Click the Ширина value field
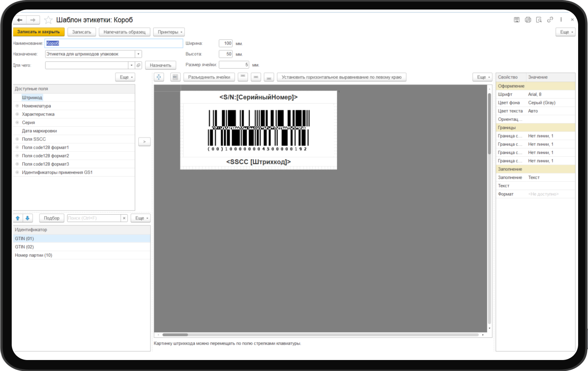The image size is (588, 371). (226, 43)
